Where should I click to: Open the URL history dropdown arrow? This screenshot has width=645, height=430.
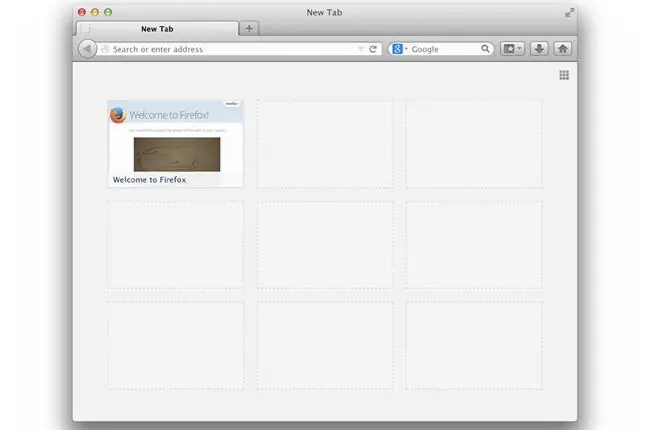(x=361, y=49)
